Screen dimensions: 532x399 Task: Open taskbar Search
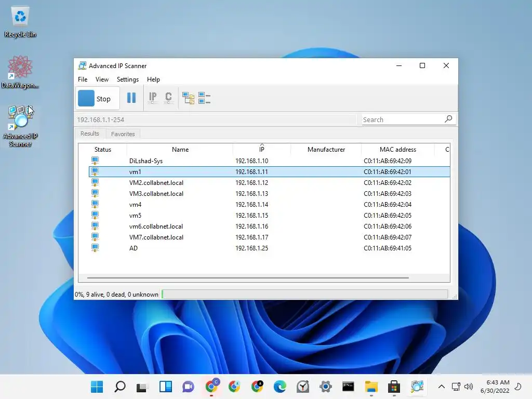pos(119,387)
